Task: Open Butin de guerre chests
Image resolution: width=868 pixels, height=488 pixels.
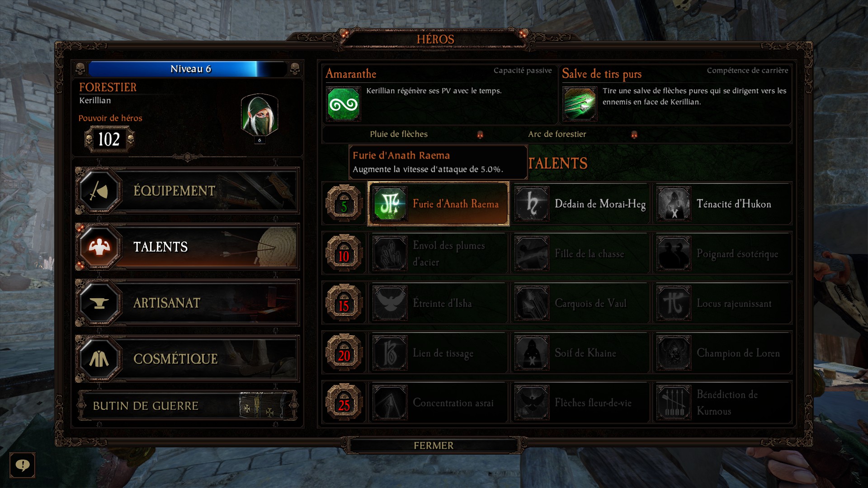Action: [x=187, y=406]
